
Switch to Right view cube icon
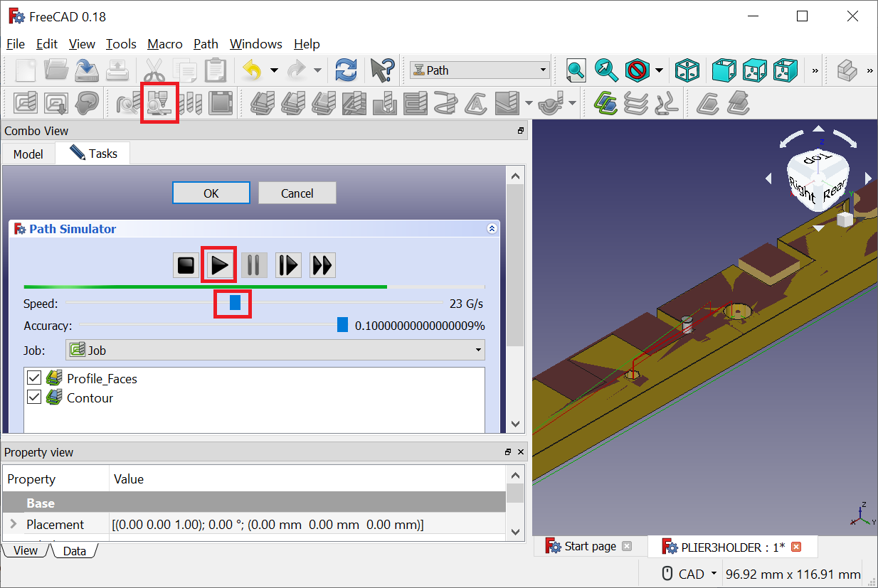point(785,70)
